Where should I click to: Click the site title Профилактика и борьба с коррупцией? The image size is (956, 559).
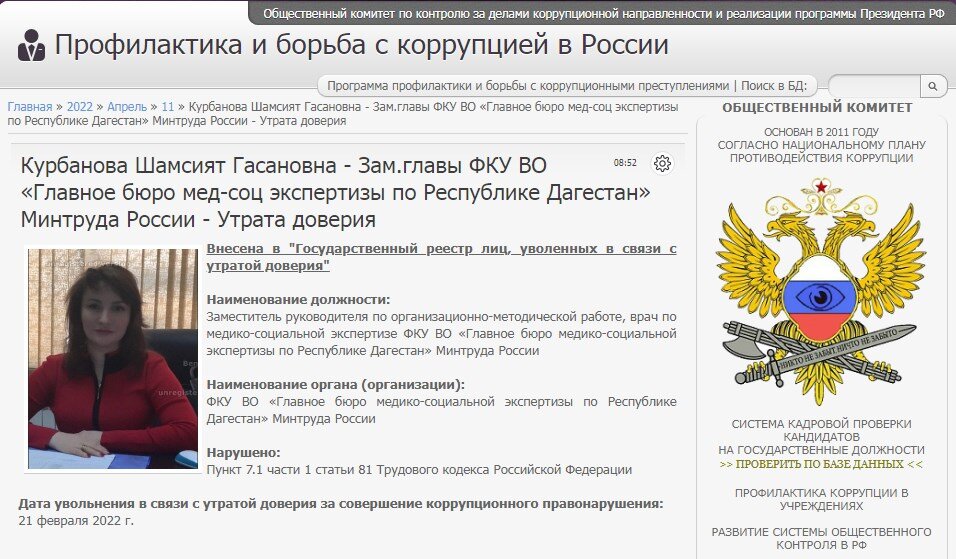click(362, 45)
